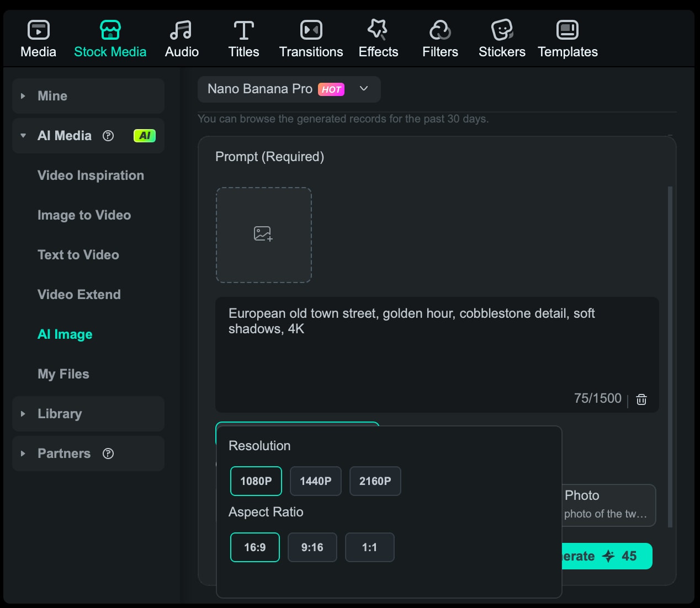Screen dimensions: 700x608
Task: Open My Files in sidebar
Action: click(x=63, y=374)
